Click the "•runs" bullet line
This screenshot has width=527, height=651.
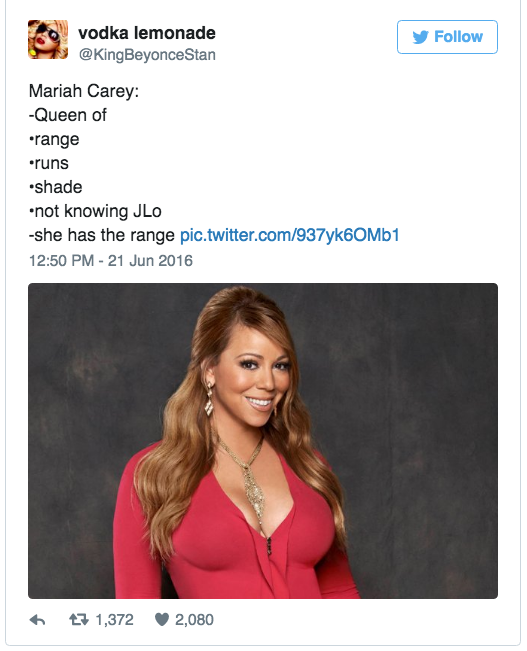point(49,164)
